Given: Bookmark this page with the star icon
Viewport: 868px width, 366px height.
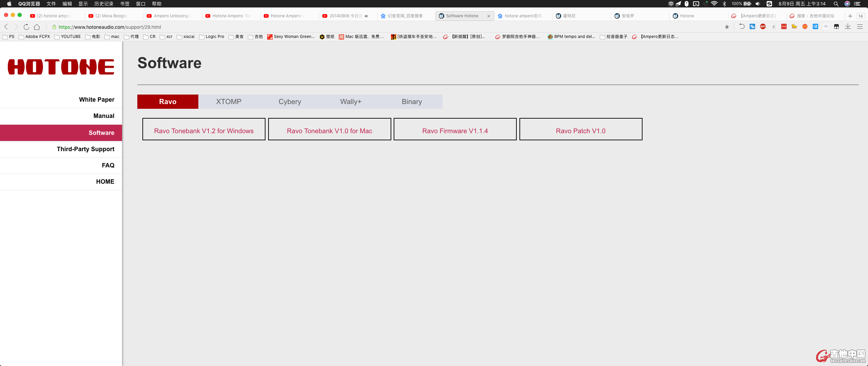Looking at the screenshot, I should coord(727,27).
